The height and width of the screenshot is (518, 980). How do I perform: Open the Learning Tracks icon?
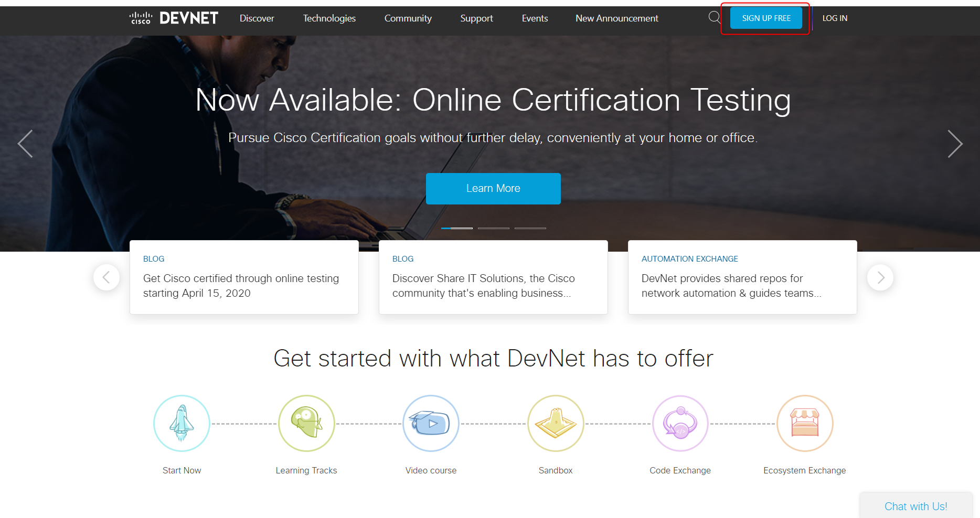306,423
